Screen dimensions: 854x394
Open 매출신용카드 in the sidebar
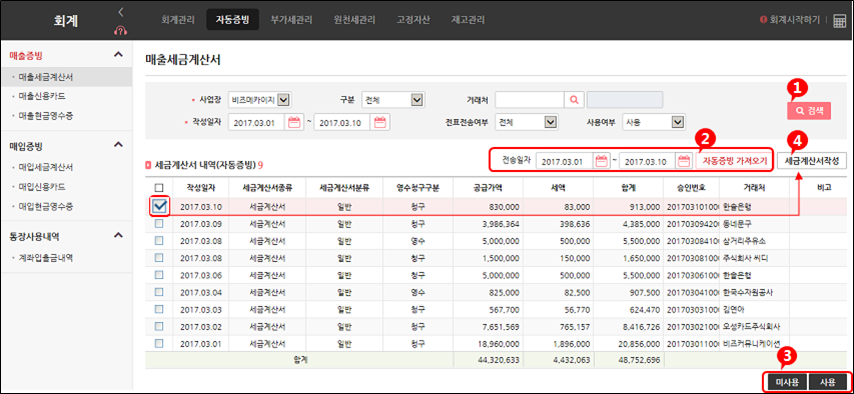click(x=42, y=96)
